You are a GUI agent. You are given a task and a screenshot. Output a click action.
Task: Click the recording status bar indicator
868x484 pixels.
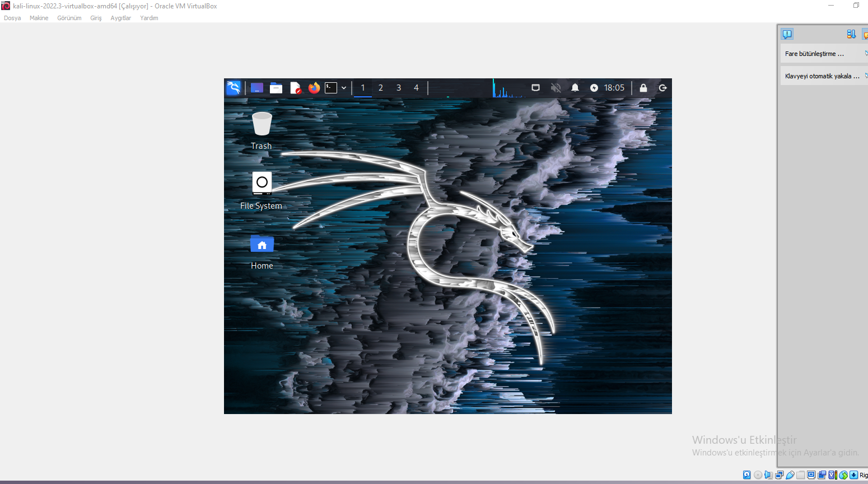point(822,475)
